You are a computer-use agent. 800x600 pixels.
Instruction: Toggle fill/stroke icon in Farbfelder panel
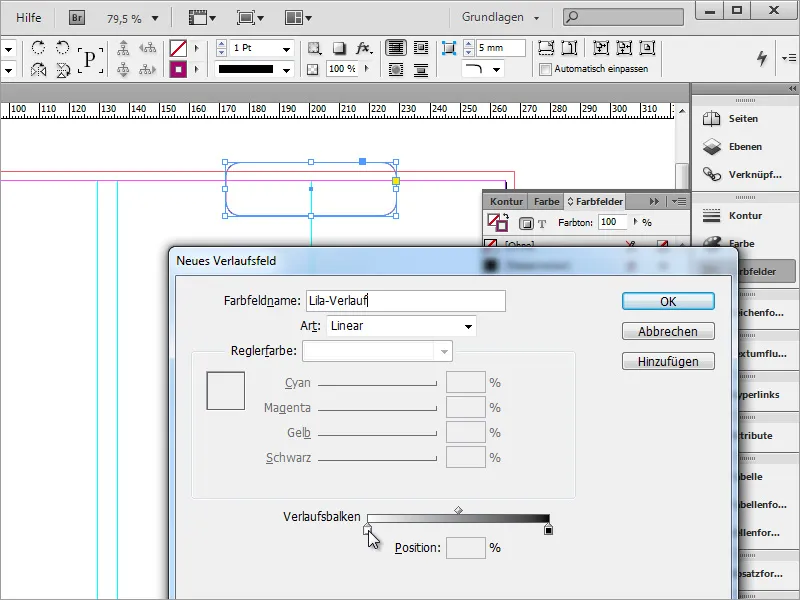497,222
